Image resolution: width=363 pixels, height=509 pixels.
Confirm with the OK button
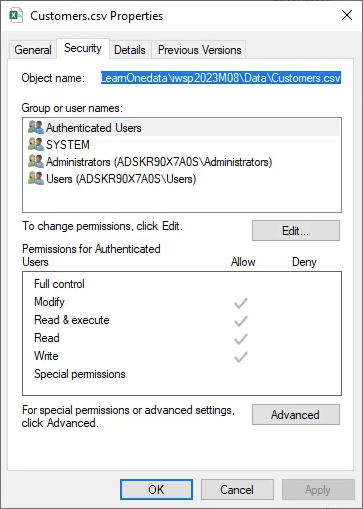pos(156,489)
